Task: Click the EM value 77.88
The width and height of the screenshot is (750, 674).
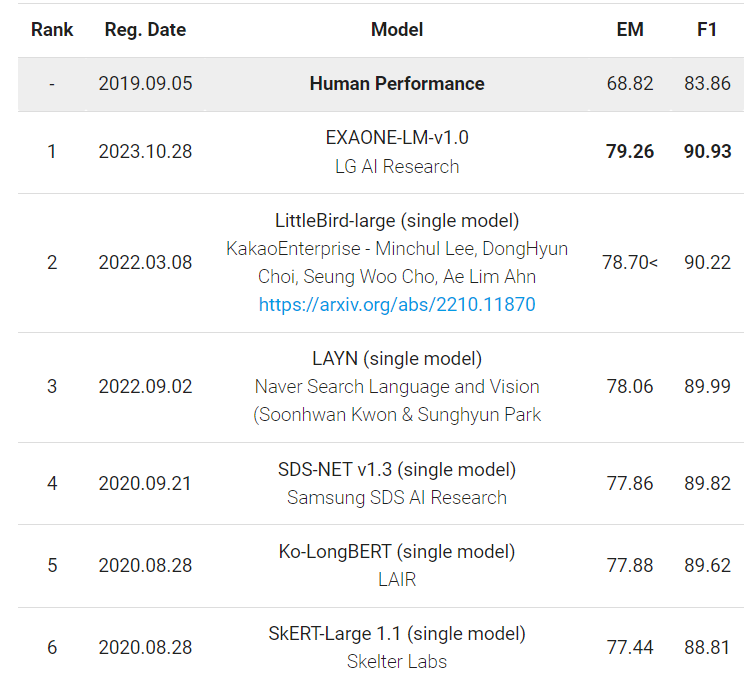Action: [x=630, y=565]
